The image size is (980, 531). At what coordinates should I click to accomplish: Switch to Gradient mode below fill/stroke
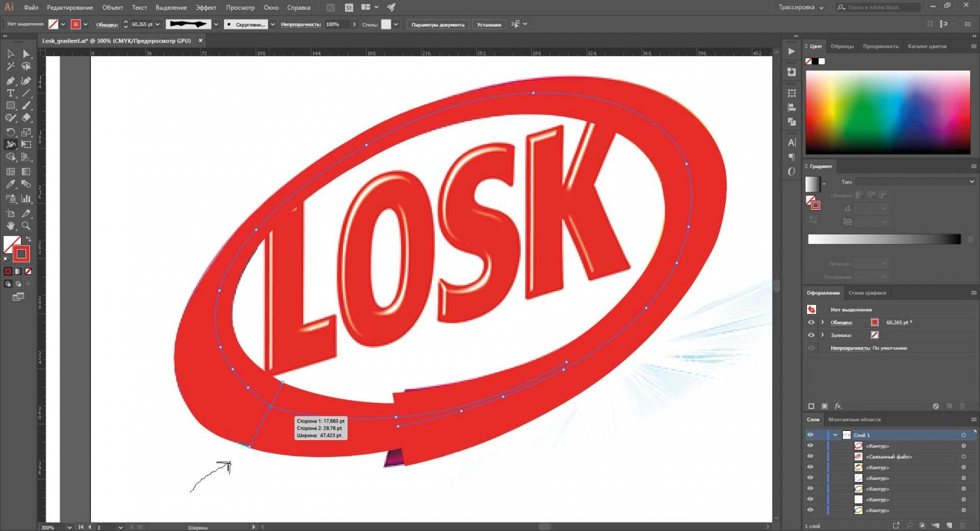click(x=18, y=271)
